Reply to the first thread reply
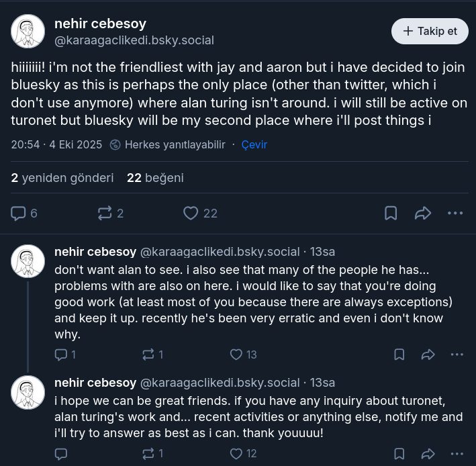This screenshot has width=476, height=466. click(x=61, y=355)
